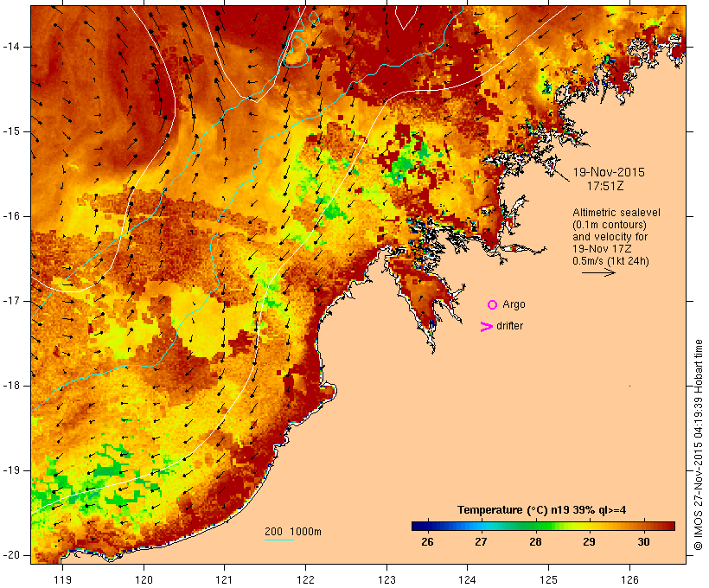Click the 'Temperature (°C) n19 39% ql>=4' title
The width and height of the screenshot is (709, 588).
tap(542, 510)
